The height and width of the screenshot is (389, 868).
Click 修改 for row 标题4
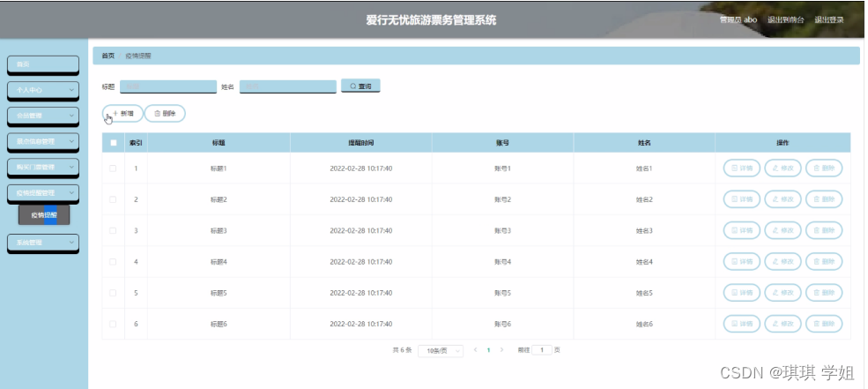[x=783, y=261]
